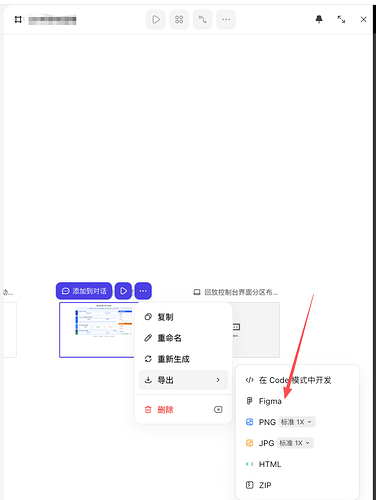Click the chevron on the 导出 row
Viewport: 376px width, 500px height.
[218, 380]
